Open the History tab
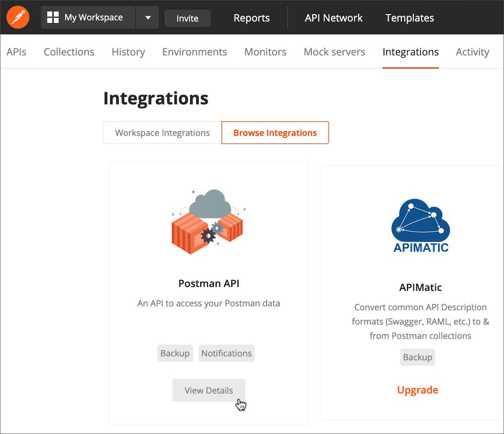Image resolution: width=504 pixels, height=434 pixels. 128,52
